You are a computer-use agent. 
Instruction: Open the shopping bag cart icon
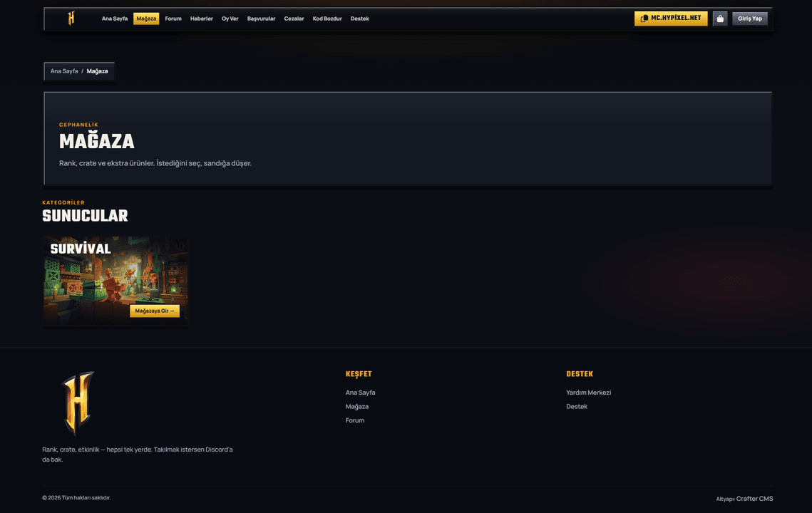point(720,19)
